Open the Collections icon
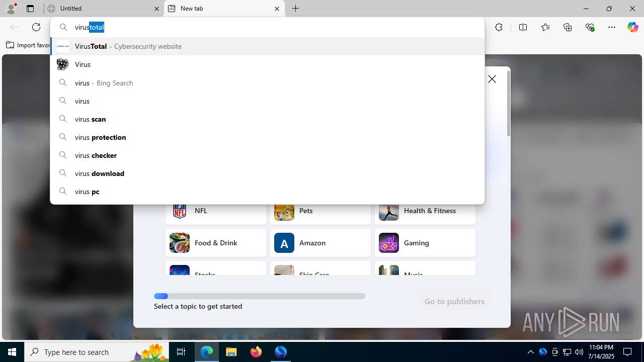 (568, 27)
